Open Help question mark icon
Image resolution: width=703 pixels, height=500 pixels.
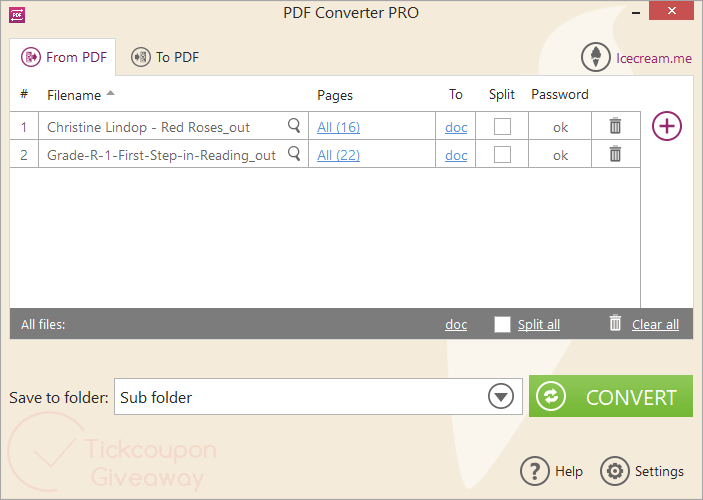coord(535,471)
